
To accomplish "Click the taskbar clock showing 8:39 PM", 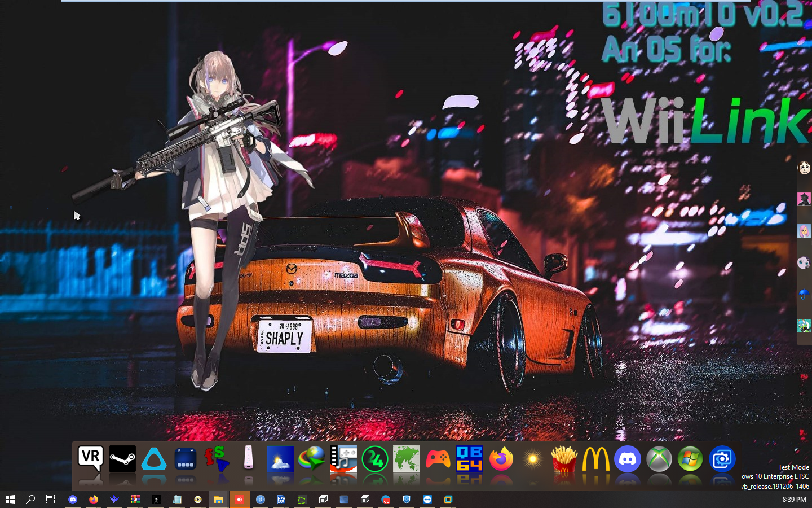I will point(794,500).
